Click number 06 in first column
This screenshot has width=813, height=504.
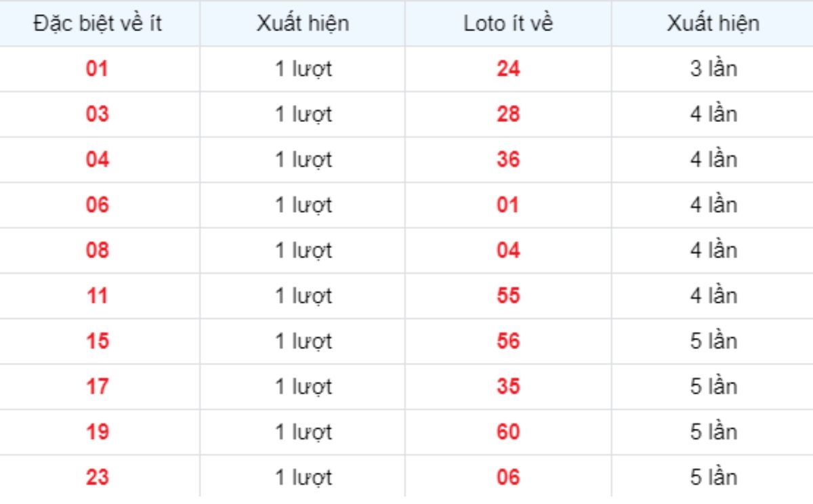[98, 205]
